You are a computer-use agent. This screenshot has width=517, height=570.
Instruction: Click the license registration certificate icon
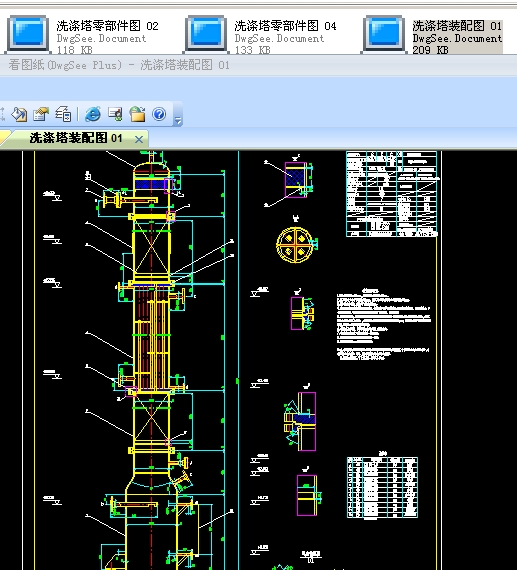[115, 114]
